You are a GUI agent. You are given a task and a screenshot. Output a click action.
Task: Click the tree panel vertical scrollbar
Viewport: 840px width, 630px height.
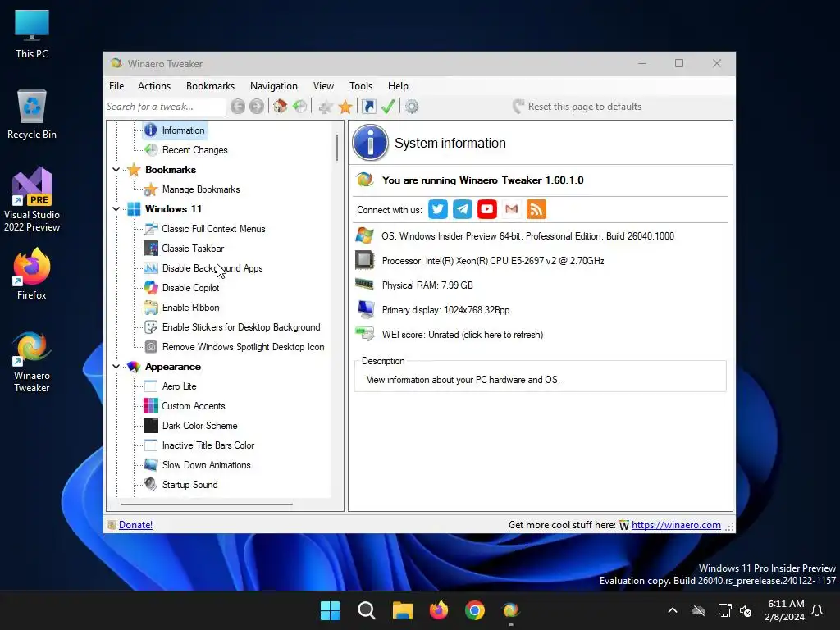pos(337,148)
